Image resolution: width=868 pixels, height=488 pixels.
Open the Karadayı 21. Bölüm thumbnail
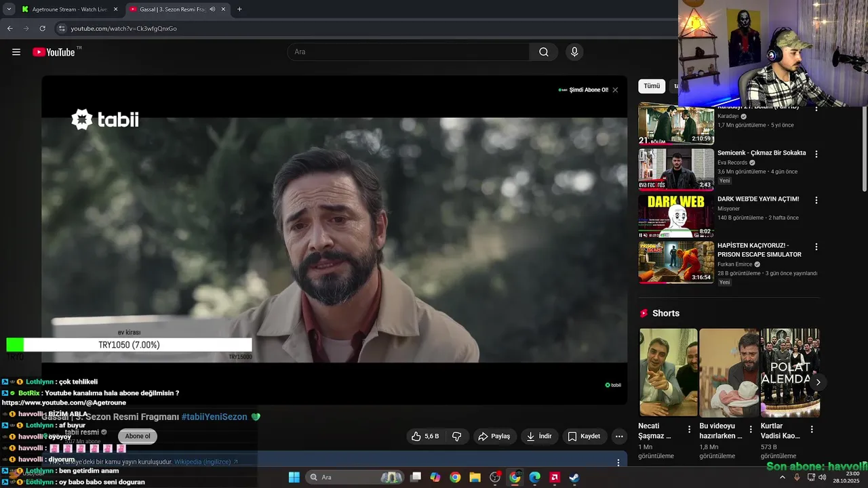(676, 123)
